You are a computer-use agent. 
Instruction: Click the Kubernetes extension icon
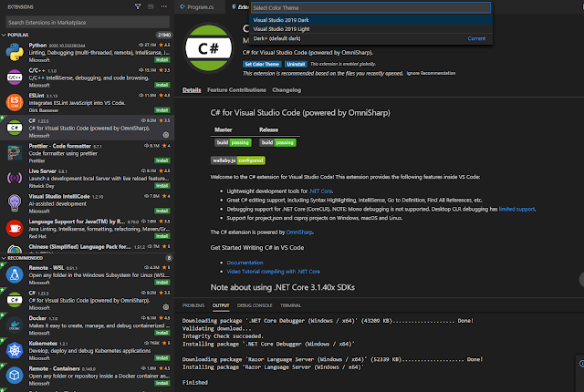tap(15, 350)
